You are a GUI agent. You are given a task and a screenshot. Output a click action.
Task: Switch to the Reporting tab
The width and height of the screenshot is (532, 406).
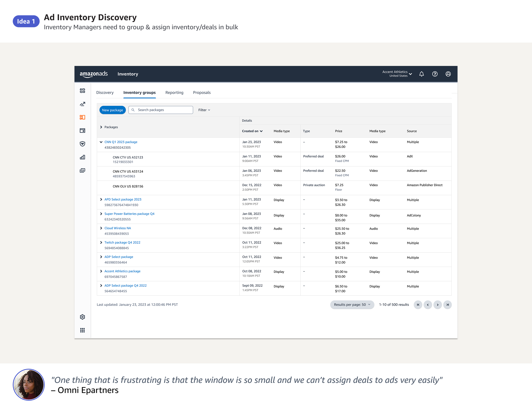174,93
